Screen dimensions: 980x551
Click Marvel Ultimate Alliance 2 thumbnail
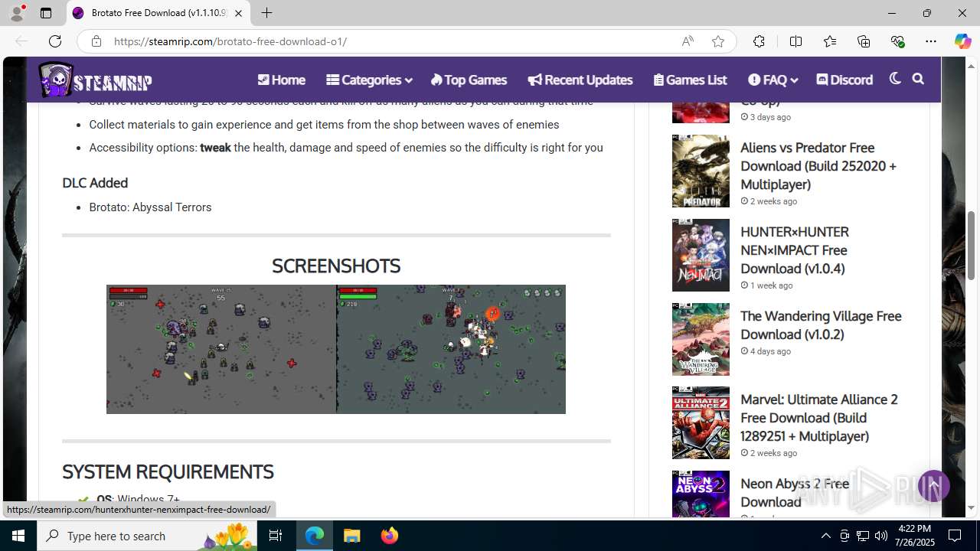click(701, 423)
